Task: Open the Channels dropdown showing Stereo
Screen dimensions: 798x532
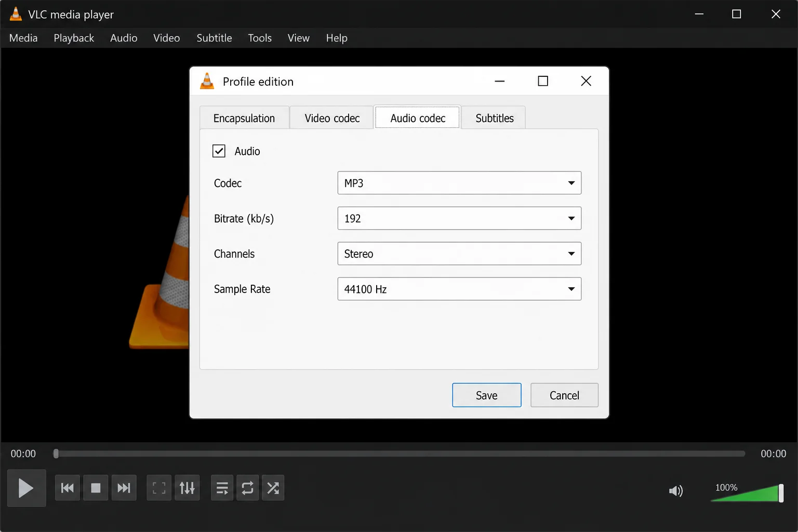Action: (x=459, y=254)
